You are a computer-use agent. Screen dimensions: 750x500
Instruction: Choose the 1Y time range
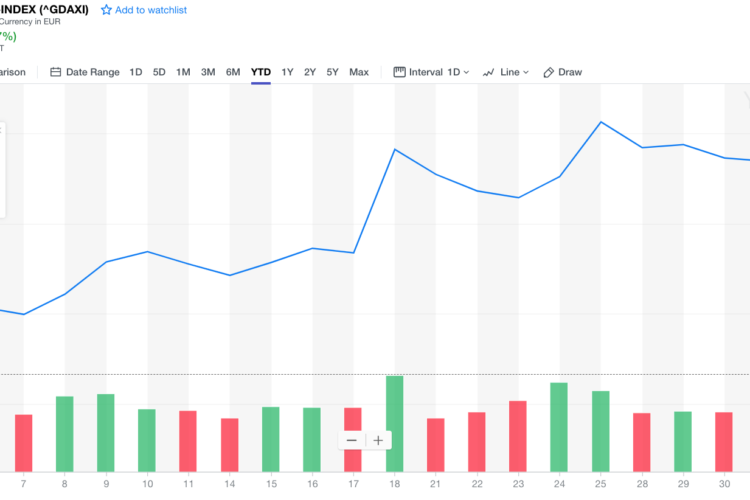point(287,72)
